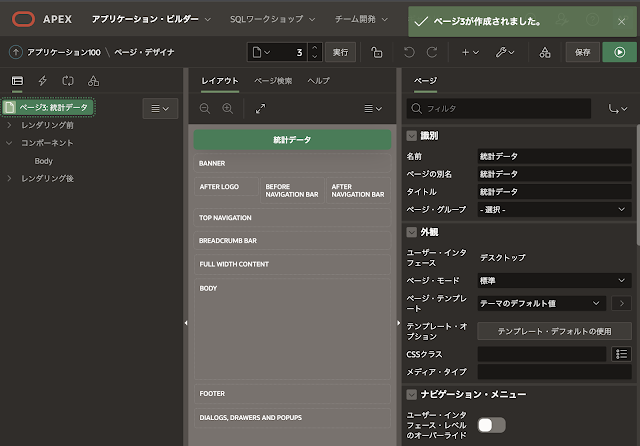Open the ページ・テンプレート dropdown
The image size is (640, 446).
pos(541,303)
